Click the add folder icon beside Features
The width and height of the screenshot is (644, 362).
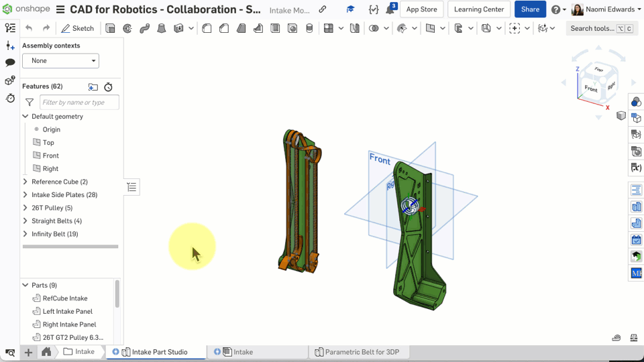point(93,87)
